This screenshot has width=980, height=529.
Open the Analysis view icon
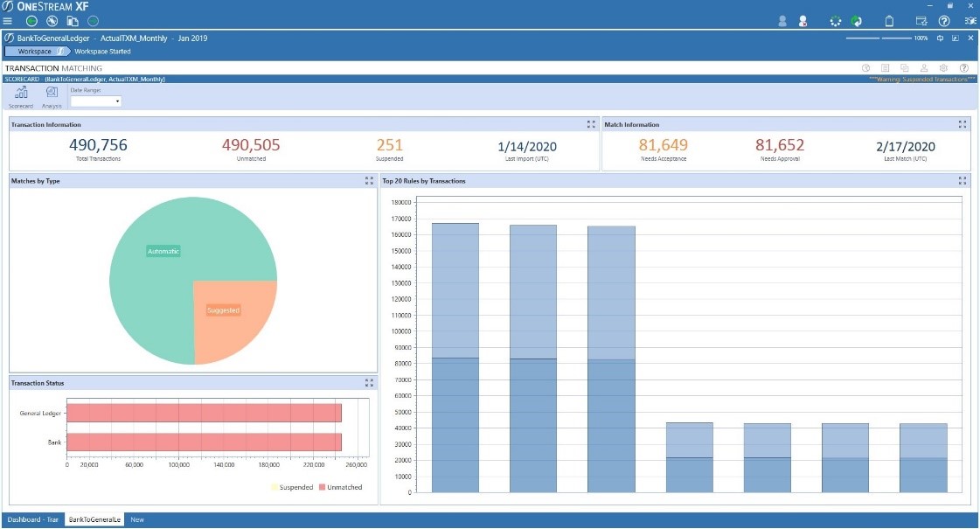(x=52, y=94)
